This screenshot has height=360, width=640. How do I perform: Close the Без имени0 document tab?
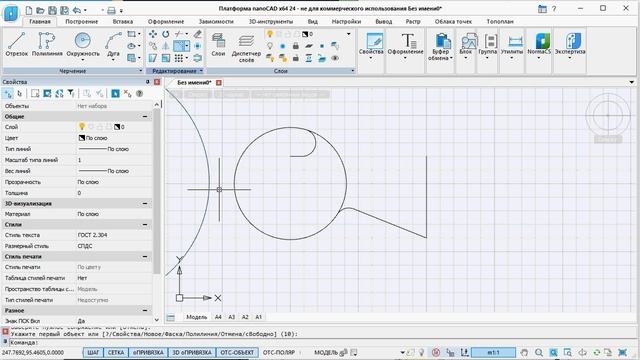pos(219,82)
